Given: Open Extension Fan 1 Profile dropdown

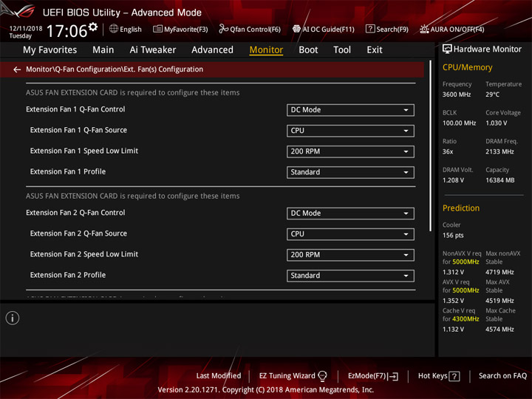Looking at the screenshot, I should [350, 172].
